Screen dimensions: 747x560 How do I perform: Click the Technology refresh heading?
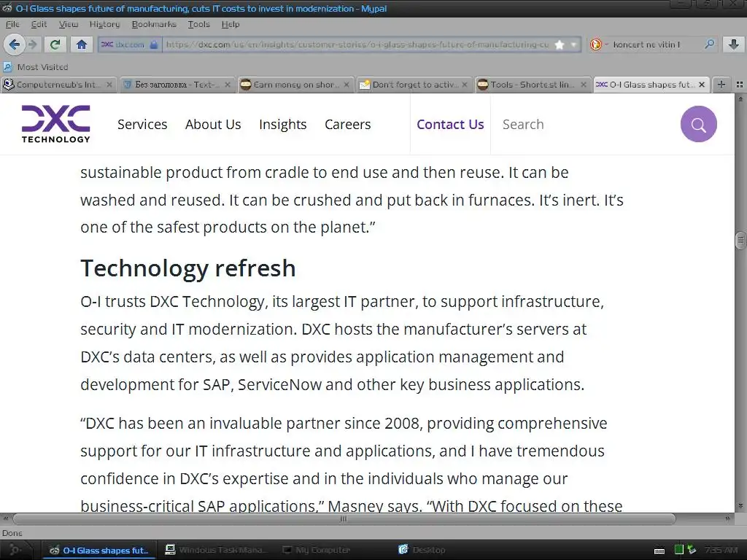tap(188, 268)
